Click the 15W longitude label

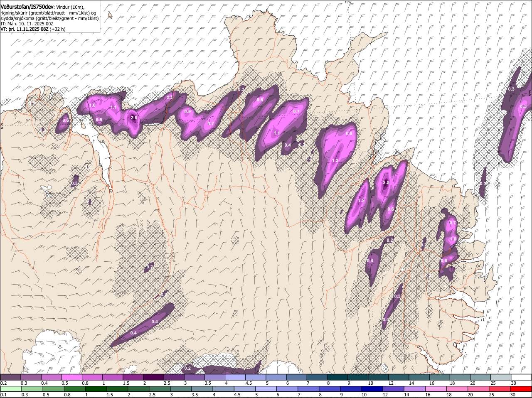(348, 2)
